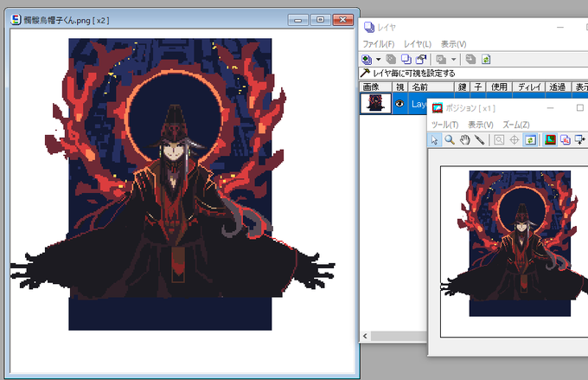Open the 表示(V) menu in the レイヤ window
The width and height of the screenshot is (588, 380).
click(453, 44)
